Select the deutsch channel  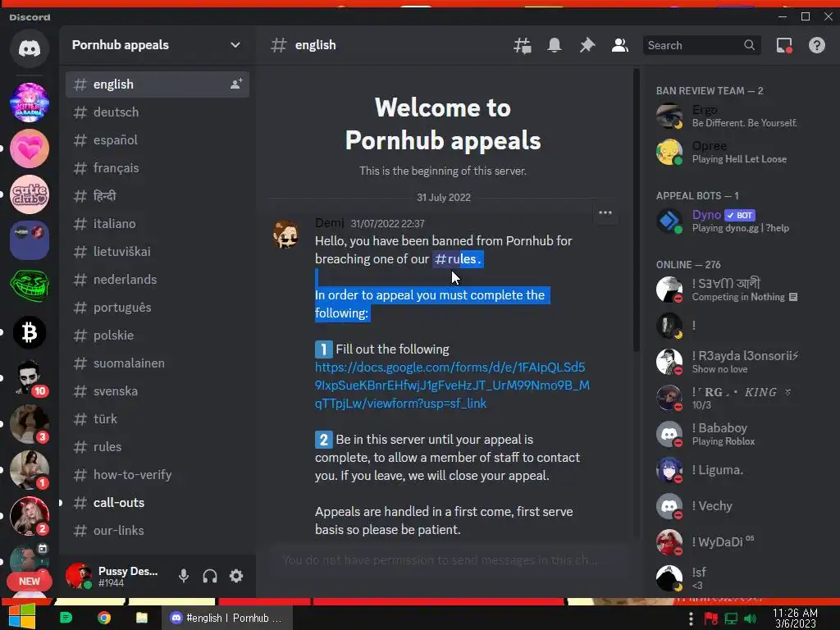(157, 112)
